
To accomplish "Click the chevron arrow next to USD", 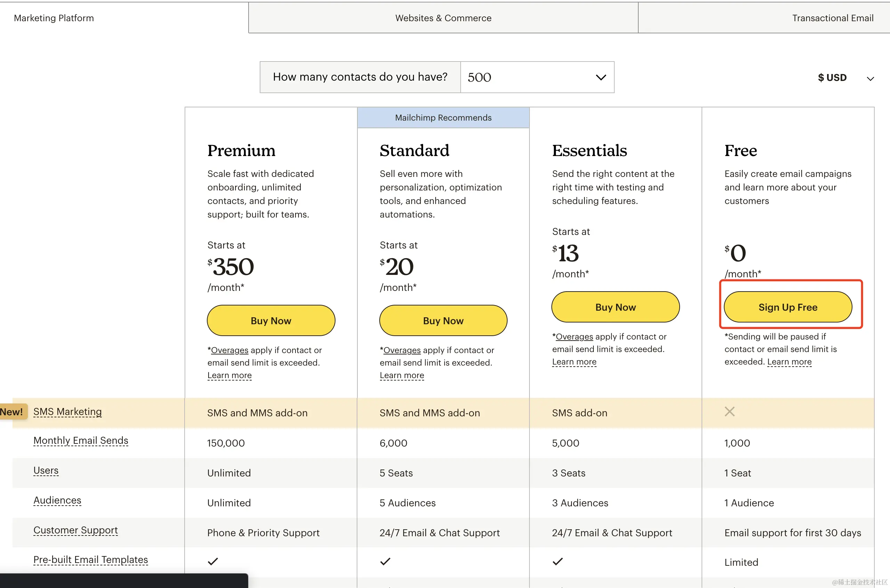I will [x=870, y=79].
